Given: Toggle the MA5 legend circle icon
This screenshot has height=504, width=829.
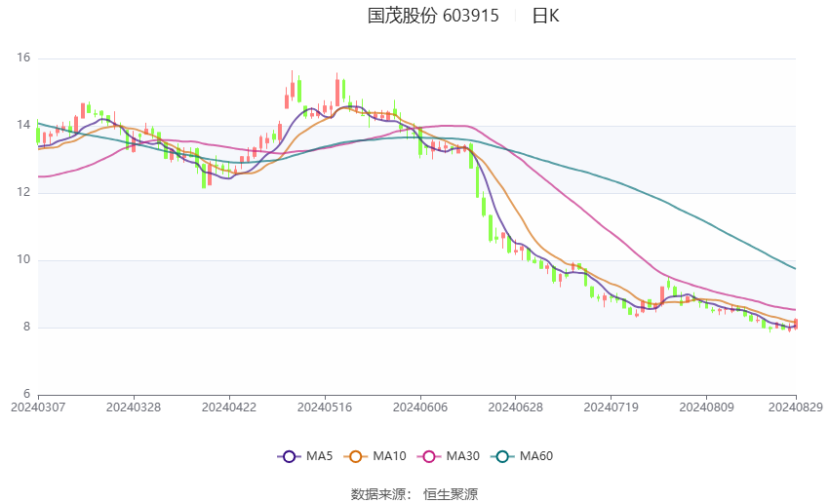Looking at the screenshot, I should click(289, 456).
